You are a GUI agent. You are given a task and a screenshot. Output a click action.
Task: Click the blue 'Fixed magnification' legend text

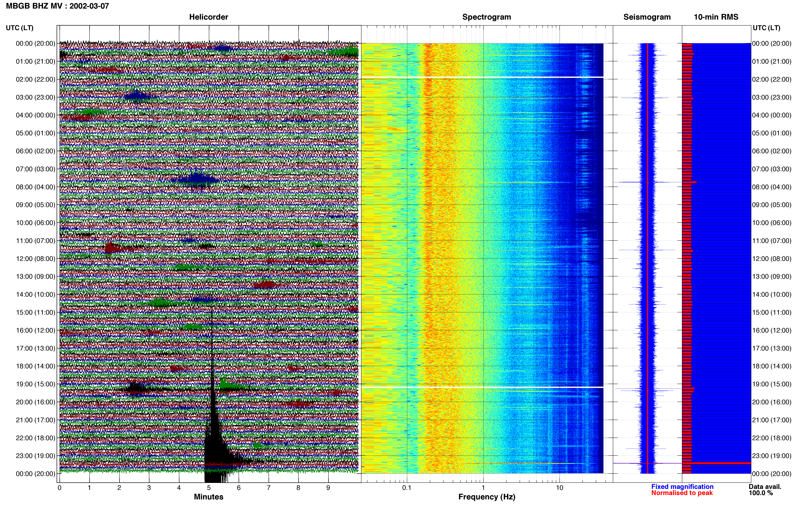(682, 487)
